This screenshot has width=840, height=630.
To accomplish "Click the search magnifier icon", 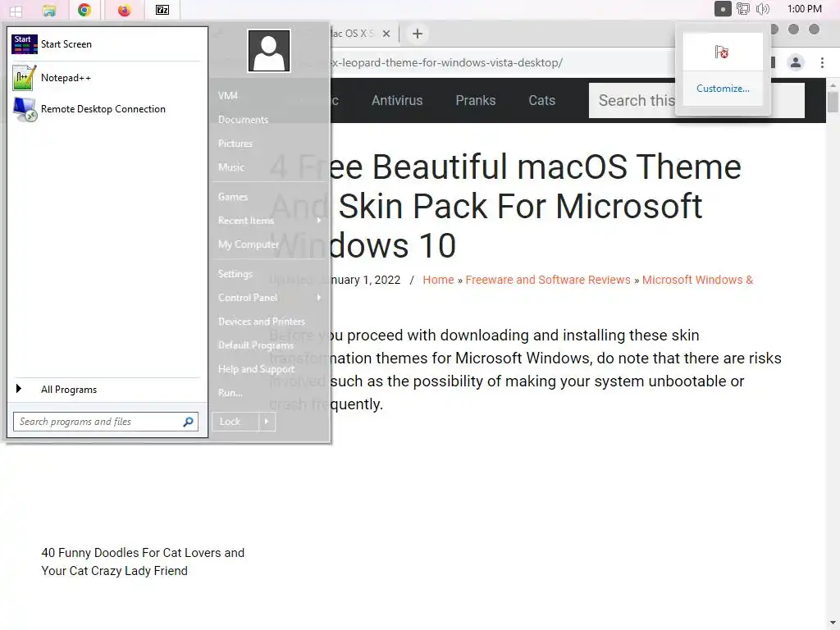I will (x=188, y=422).
